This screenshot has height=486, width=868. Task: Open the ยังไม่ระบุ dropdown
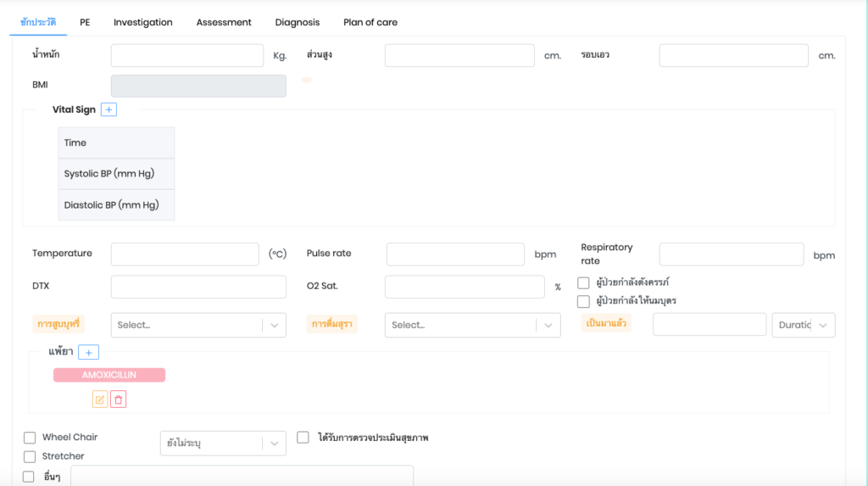pos(222,444)
